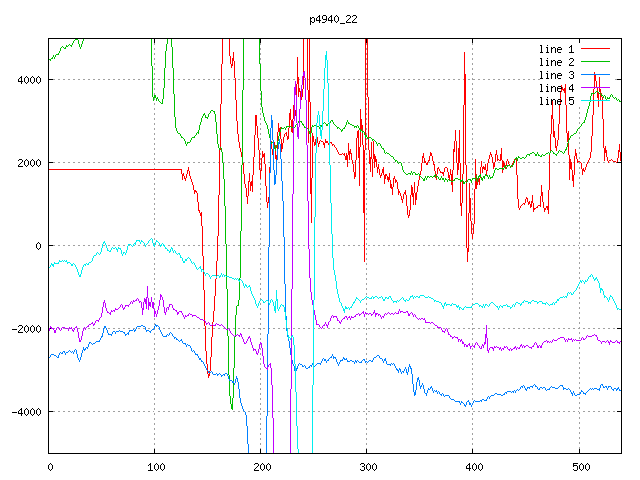The height and width of the screenshot is (480, 640).
Task: Click the -4000 y-axis tick label
Action: click(25, 412)
